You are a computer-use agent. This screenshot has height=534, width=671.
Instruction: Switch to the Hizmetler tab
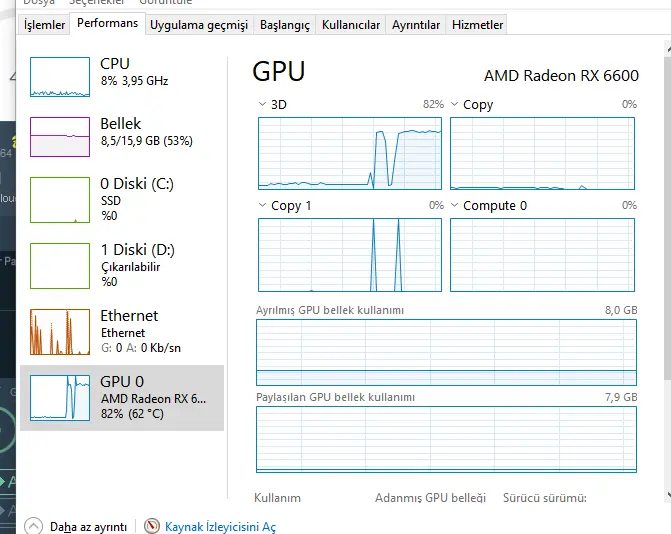[x=477, y=25]
